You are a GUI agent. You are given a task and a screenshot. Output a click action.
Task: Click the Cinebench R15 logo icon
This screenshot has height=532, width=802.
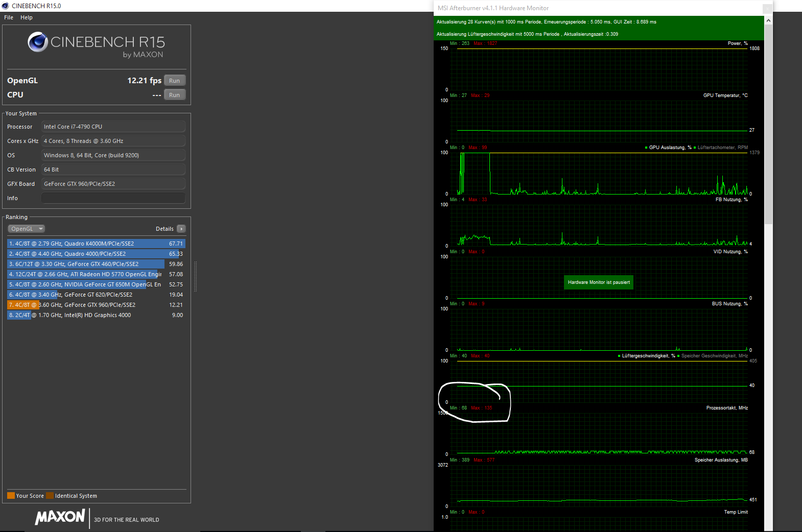(x=38, y=42)
